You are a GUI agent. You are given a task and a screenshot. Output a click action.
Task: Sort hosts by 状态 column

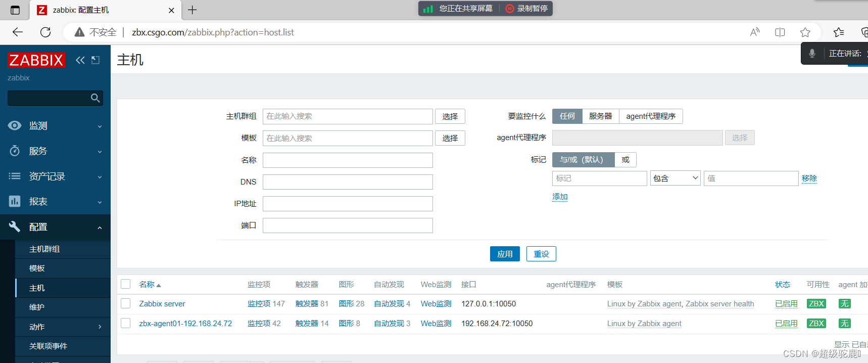(783, 285)
